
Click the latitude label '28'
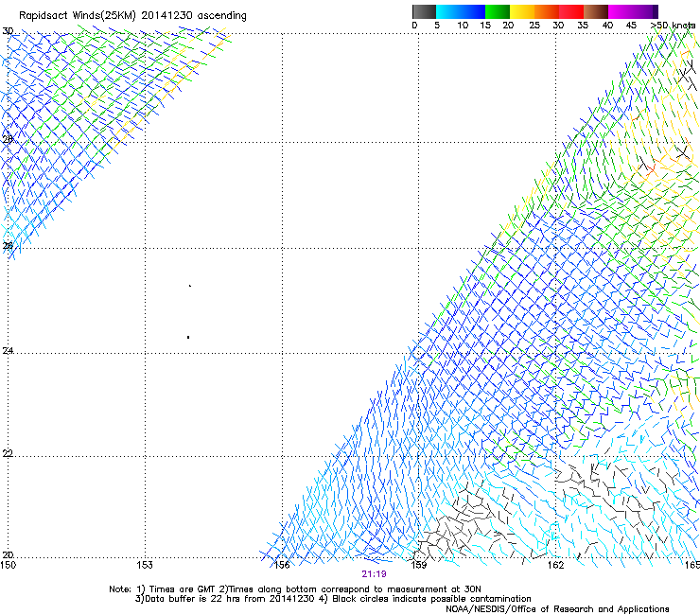[8, 139]
